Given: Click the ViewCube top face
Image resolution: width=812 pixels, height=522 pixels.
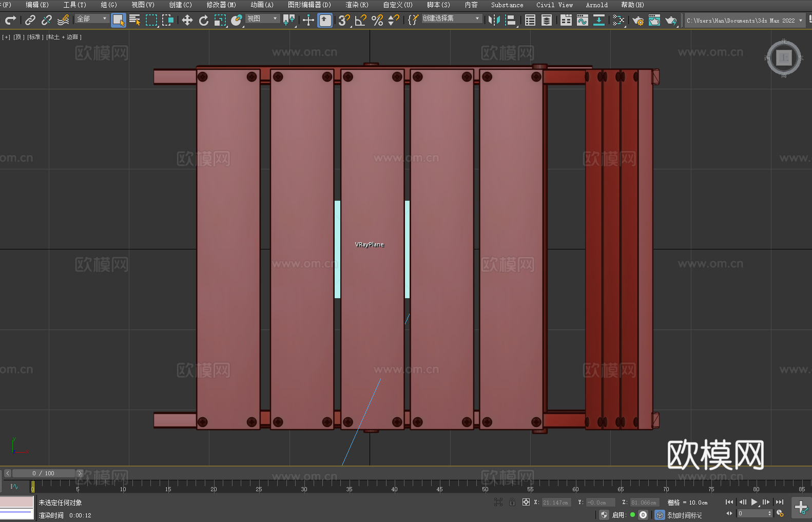Looking at the screenshot, I should 784,57.
